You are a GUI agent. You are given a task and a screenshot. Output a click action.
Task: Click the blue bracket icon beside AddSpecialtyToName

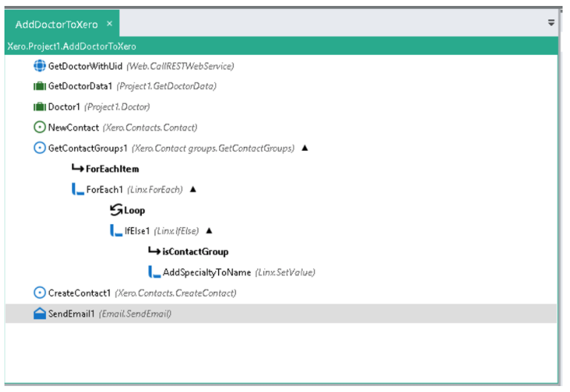[154, 272]
